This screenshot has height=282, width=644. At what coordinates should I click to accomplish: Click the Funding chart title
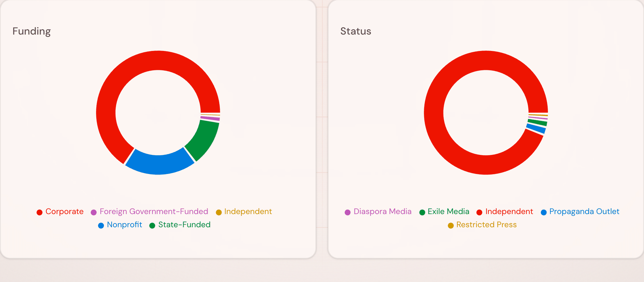[32, 31]
